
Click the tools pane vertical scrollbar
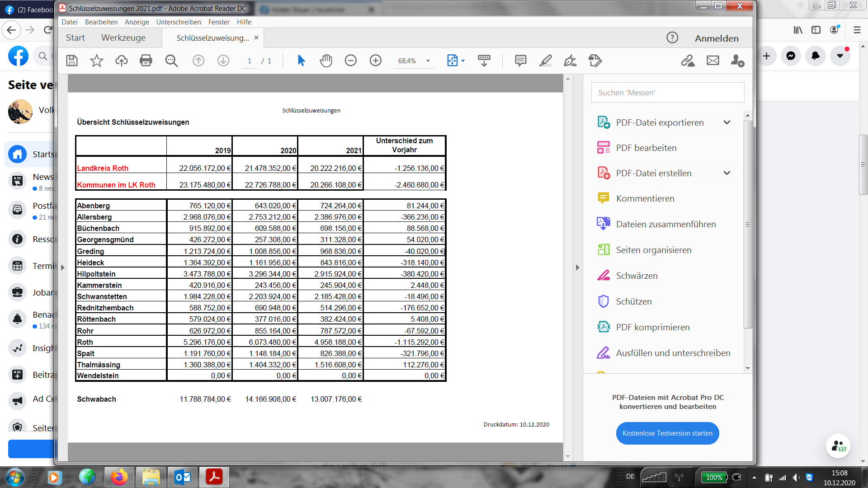[748, 224]
